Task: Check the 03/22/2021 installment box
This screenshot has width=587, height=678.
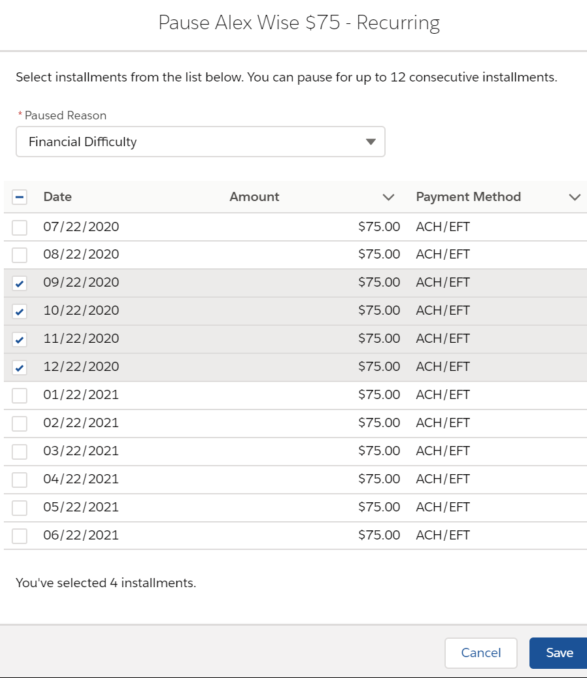Action: pyautogui.click(x=19, y=451)
